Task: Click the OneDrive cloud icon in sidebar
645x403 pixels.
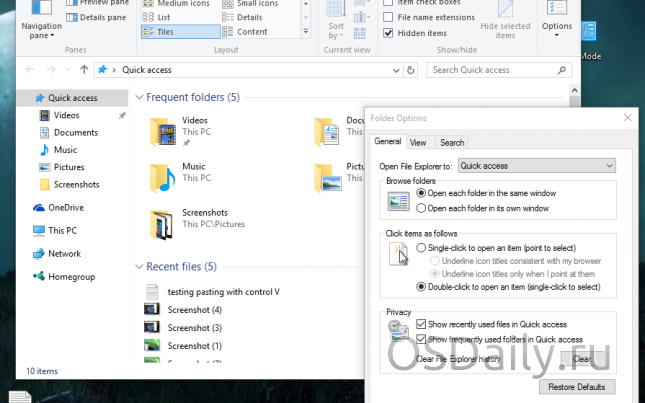Action: pyautogui.click(x=39, y=208)
